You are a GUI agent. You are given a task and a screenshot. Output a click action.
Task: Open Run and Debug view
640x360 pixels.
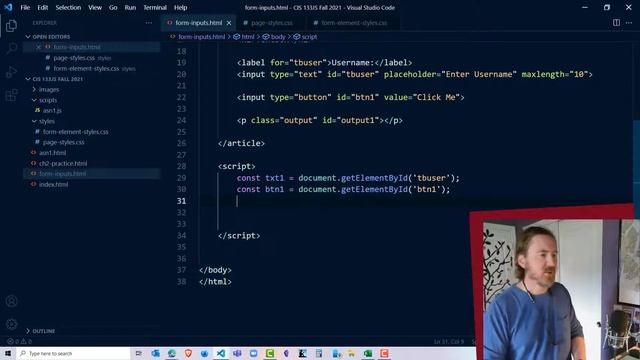click(x=11, y=72)
